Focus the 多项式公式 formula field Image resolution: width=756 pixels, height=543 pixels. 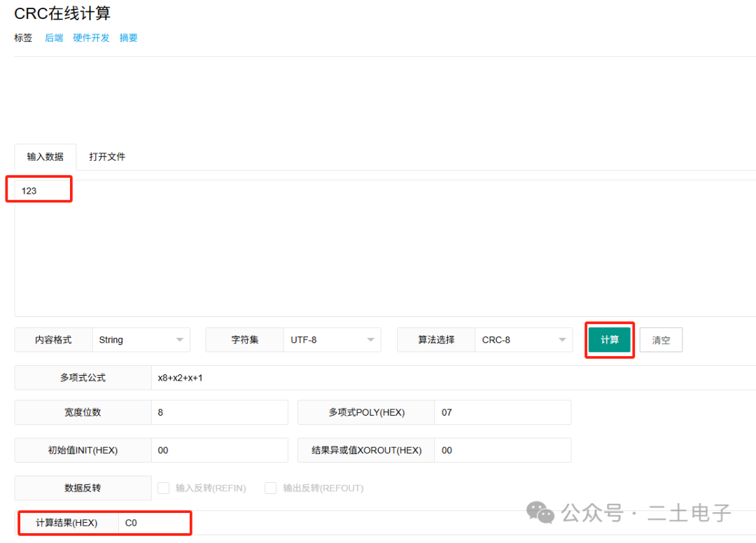click(448, 378)
